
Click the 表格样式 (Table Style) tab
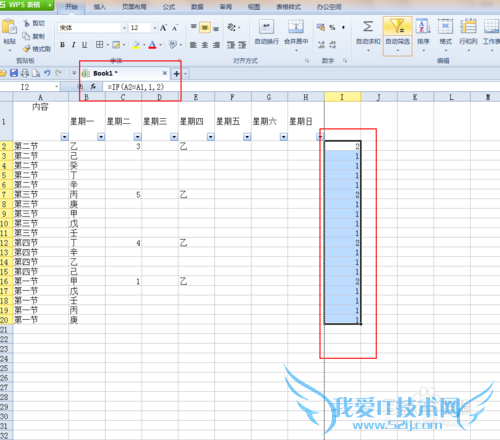pyautogui.click(x=288, y=7)
